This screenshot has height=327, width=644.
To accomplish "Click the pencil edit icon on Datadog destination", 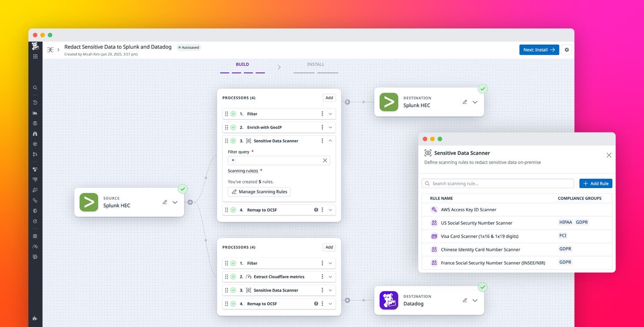I will (x=465, y=300).
